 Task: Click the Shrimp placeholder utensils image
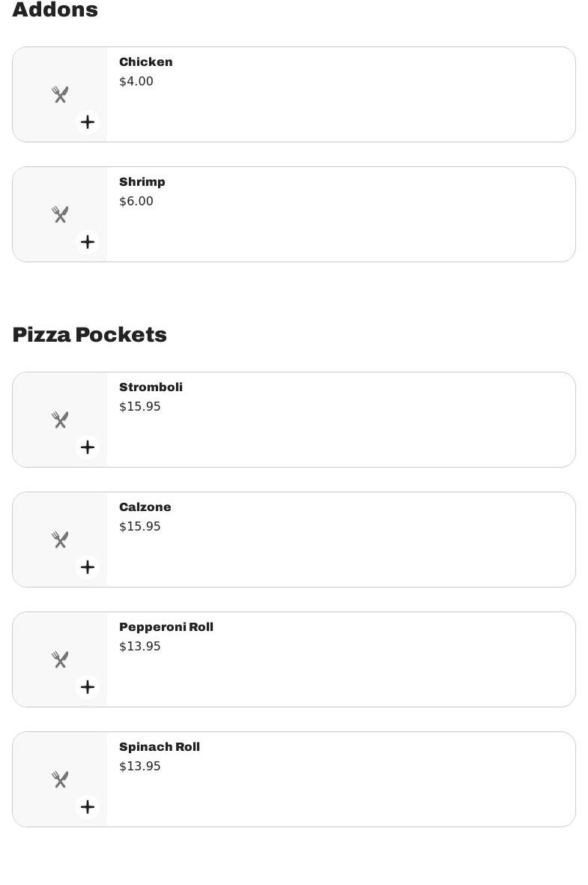(60, 214)
